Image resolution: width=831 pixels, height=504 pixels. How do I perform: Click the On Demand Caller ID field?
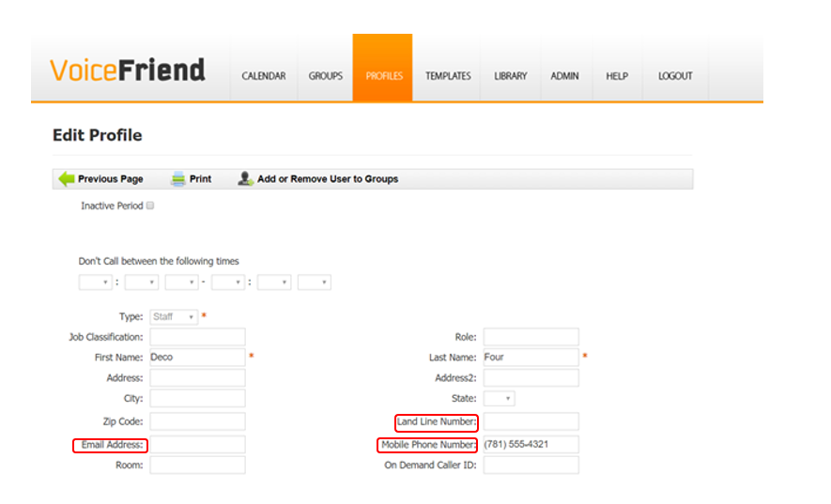point(531,466)
